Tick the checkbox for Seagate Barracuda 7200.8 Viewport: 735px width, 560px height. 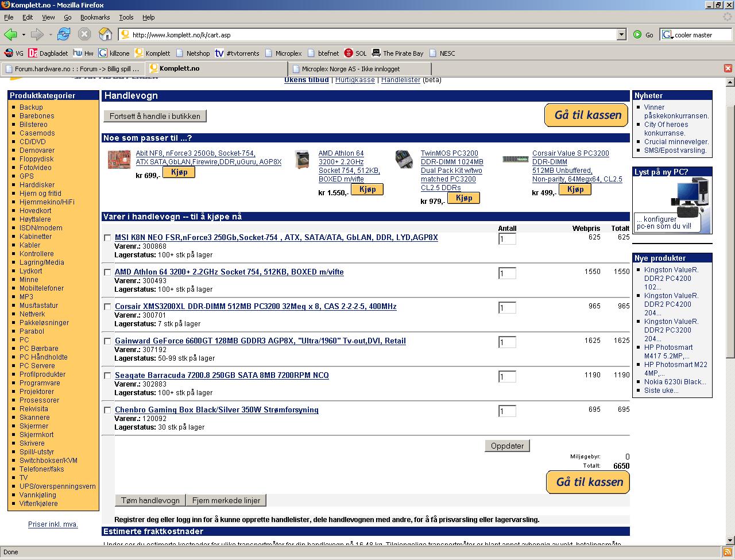pyautogui.click(x=107, y=376)
